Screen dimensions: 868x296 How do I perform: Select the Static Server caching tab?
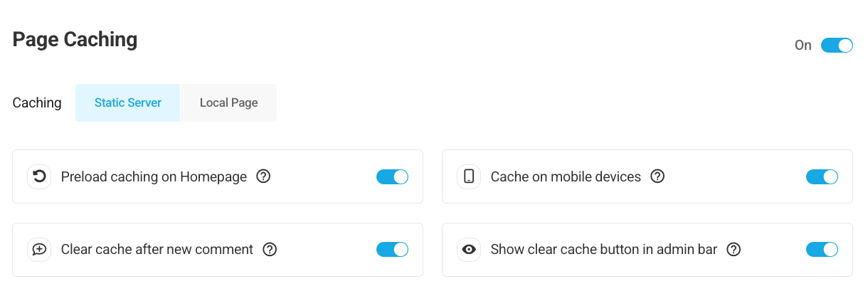point(128,102)
